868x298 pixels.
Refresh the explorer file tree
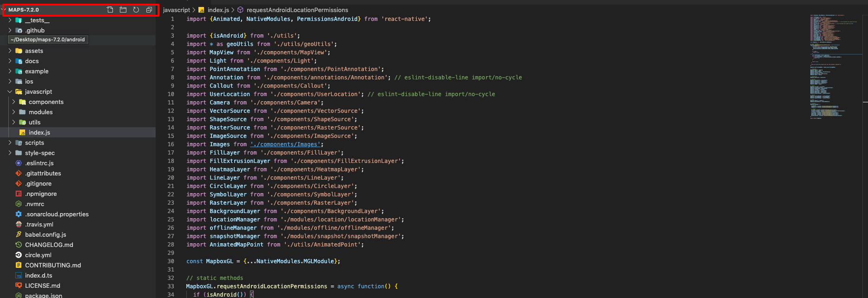coord(136,10)
